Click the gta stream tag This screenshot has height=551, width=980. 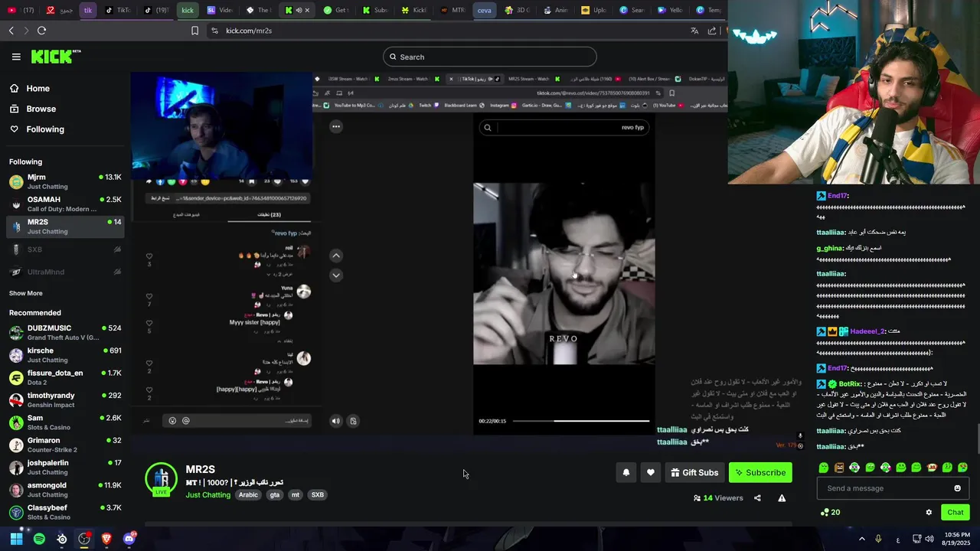tap(275, 495)
